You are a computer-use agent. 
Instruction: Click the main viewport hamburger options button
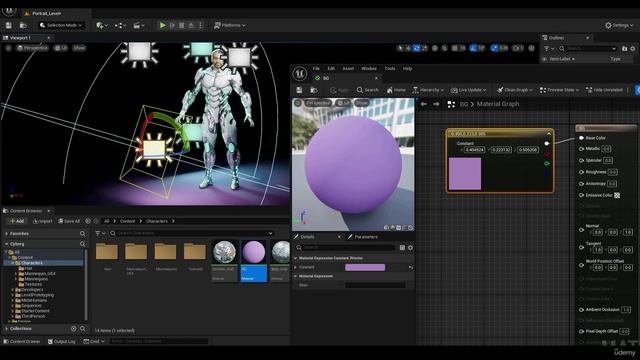pyautogui.click(x=8, y=48)
